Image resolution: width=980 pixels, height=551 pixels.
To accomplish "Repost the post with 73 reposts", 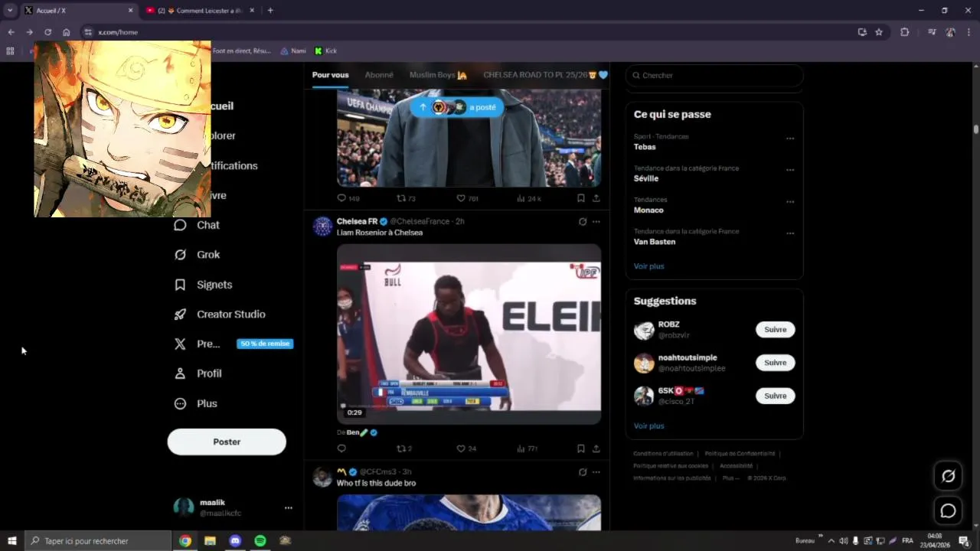I will coord(406,198).
